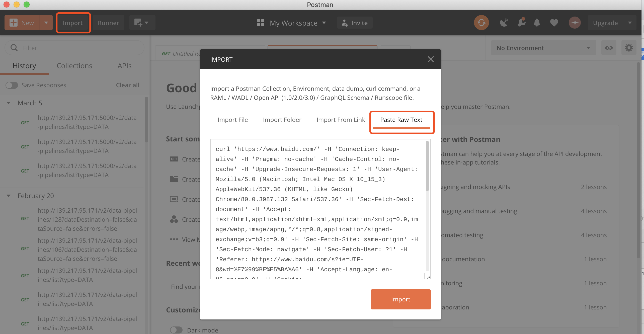
Task: Click the wrench settings icon
Action: click(x=522, y=22)
